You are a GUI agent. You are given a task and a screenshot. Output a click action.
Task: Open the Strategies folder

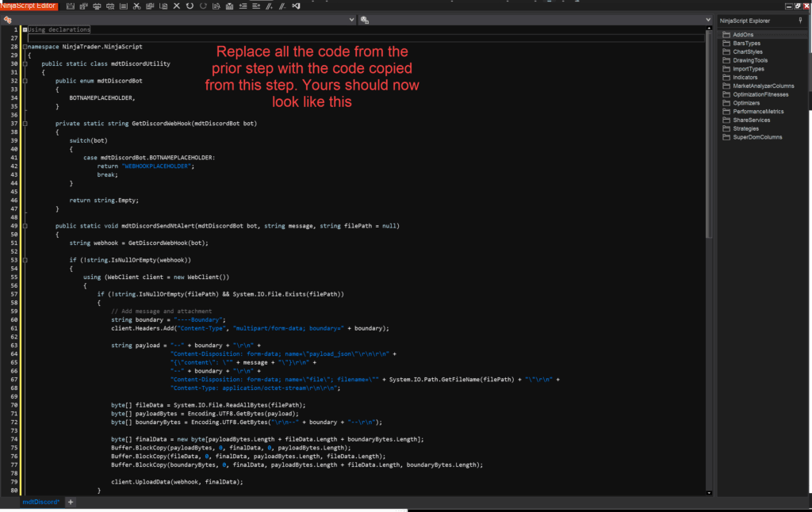pyautogui.click(x=745, y=129)
